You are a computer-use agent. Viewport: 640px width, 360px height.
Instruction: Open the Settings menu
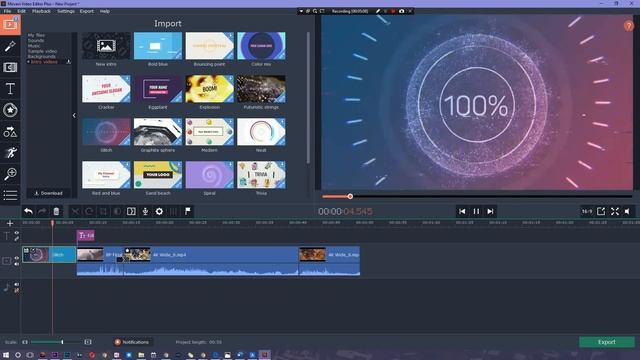[66, 11]
